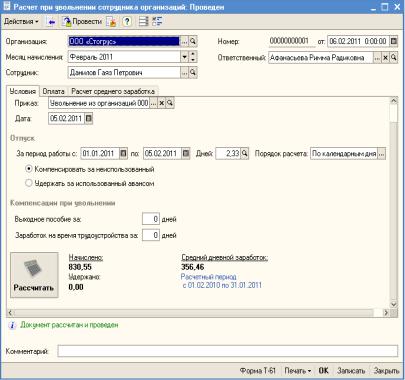The image size is (405, 380).
Task: Click the document number 0000000001
Action: 289,41
